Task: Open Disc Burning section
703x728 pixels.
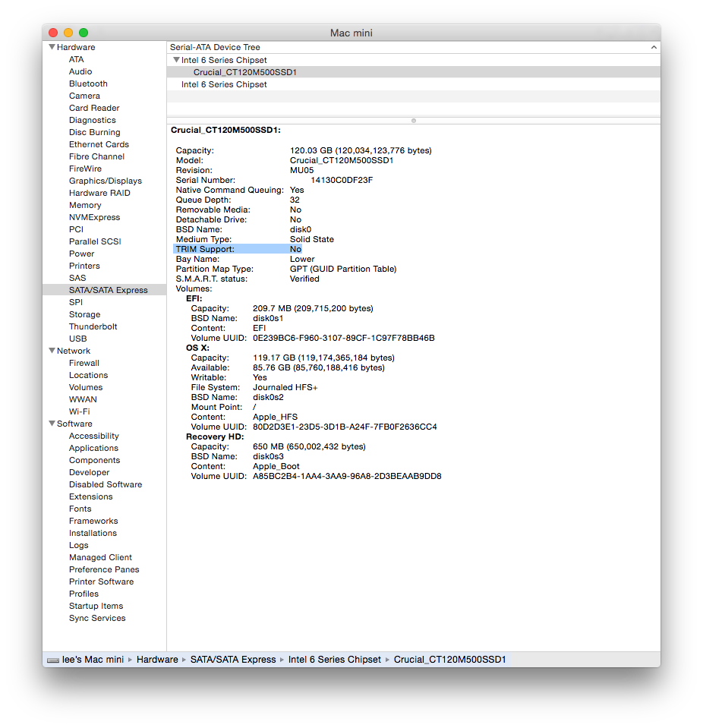Action: point(95,132)
